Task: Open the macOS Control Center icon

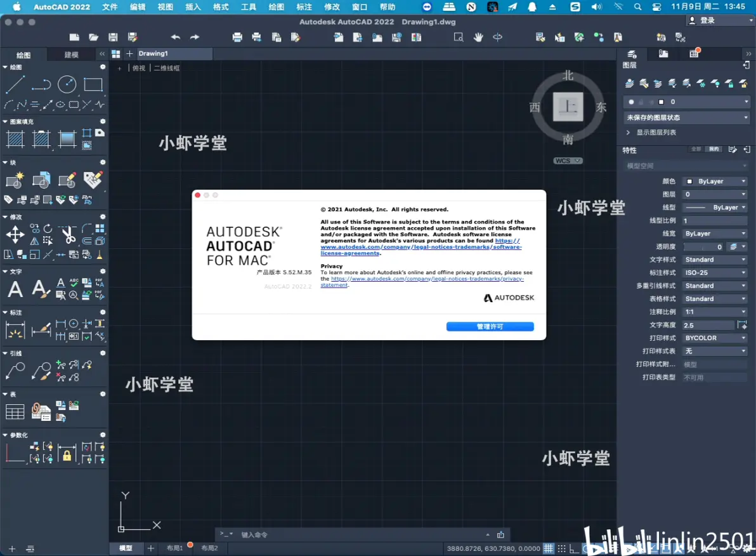Action: [x=656, y=7]
